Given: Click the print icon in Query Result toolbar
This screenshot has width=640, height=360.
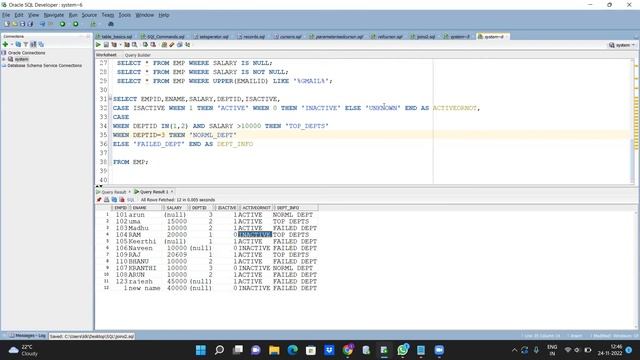Looking at the screenshot, I should [107, 200].
